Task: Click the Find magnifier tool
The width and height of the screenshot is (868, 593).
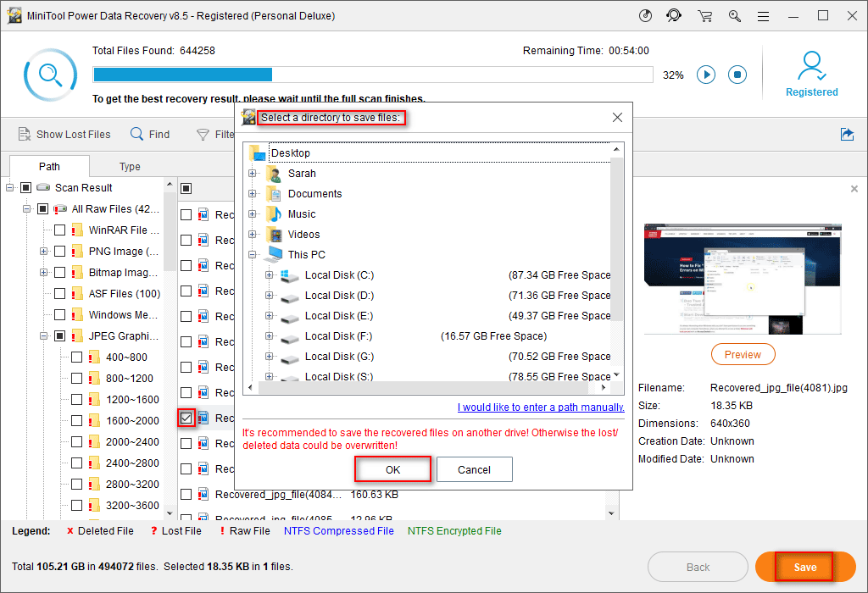Action: (x=149, y=134)
